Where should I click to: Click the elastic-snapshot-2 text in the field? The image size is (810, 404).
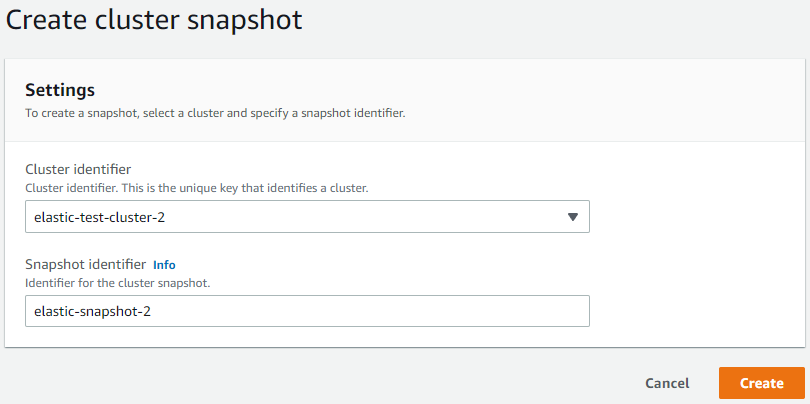(91, 311)
